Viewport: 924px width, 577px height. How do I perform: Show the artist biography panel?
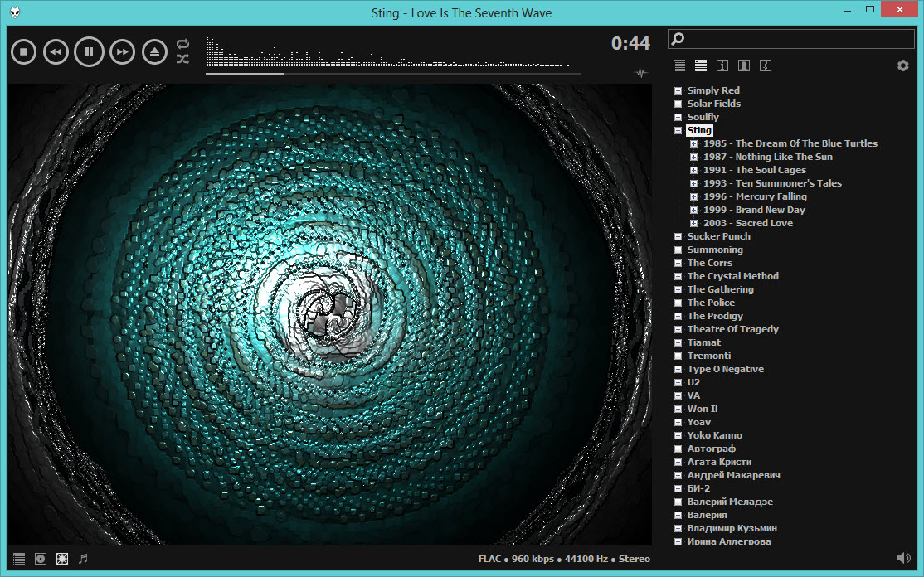click(744, 65)
